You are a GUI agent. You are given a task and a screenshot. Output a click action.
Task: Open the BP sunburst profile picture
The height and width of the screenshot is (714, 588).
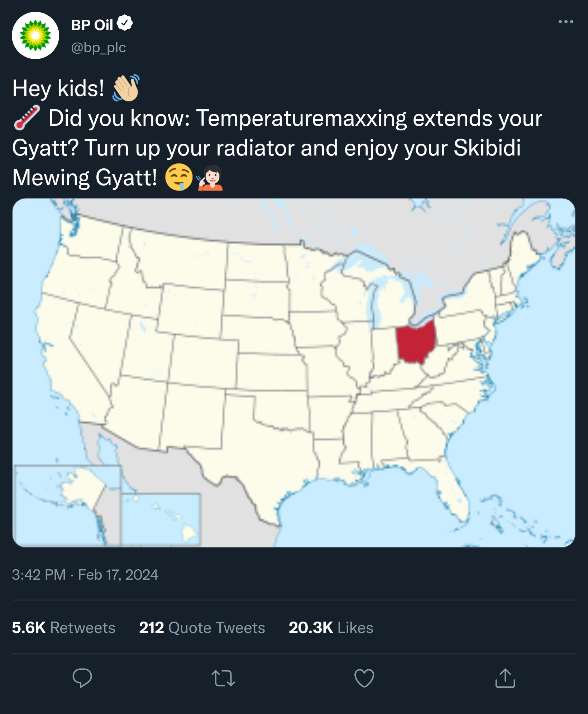coord(35,35)
